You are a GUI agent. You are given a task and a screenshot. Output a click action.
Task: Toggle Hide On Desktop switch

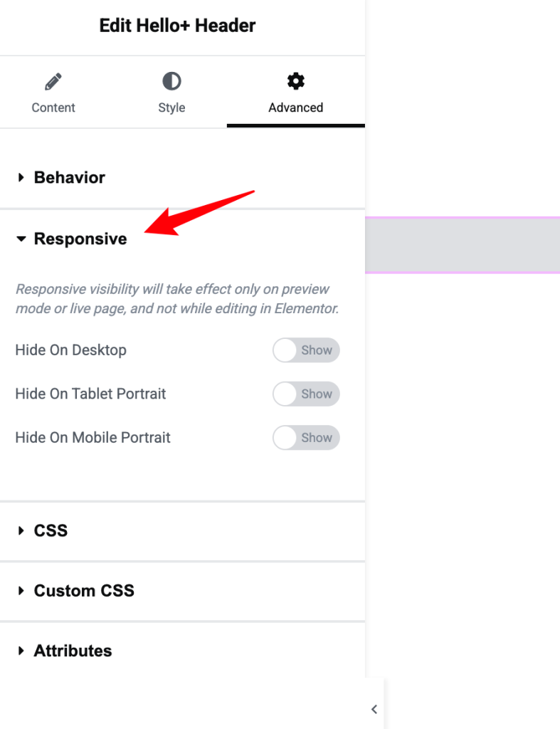coord(306,350)
